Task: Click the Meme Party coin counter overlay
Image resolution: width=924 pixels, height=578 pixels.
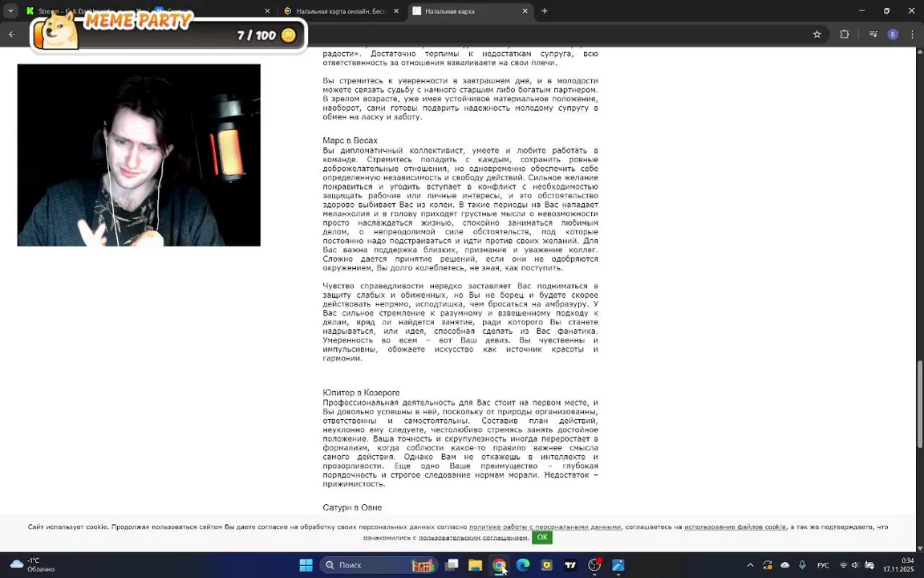Action: (x=168, y=34)
